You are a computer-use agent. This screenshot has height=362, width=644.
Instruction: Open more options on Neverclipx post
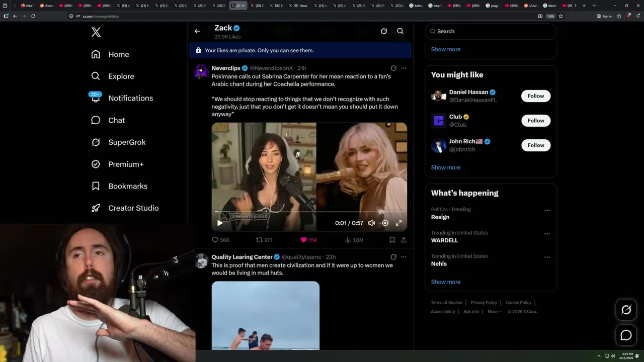tap(404, 68)
